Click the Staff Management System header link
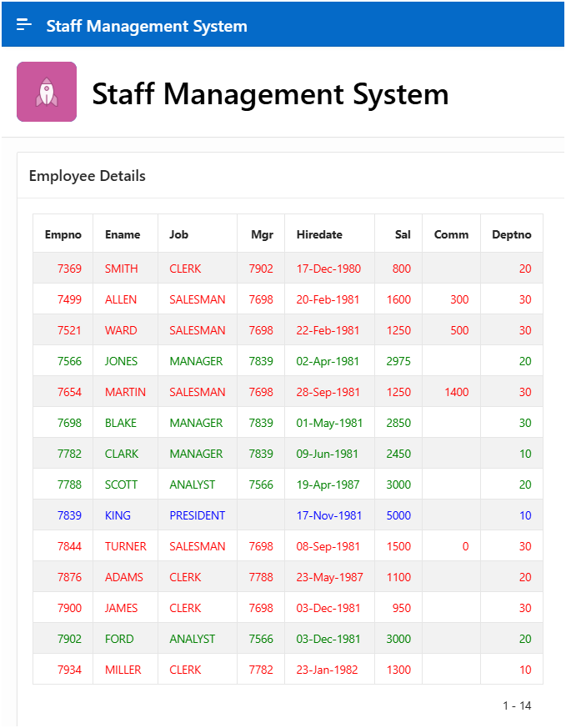 click(x=147, y=26)
